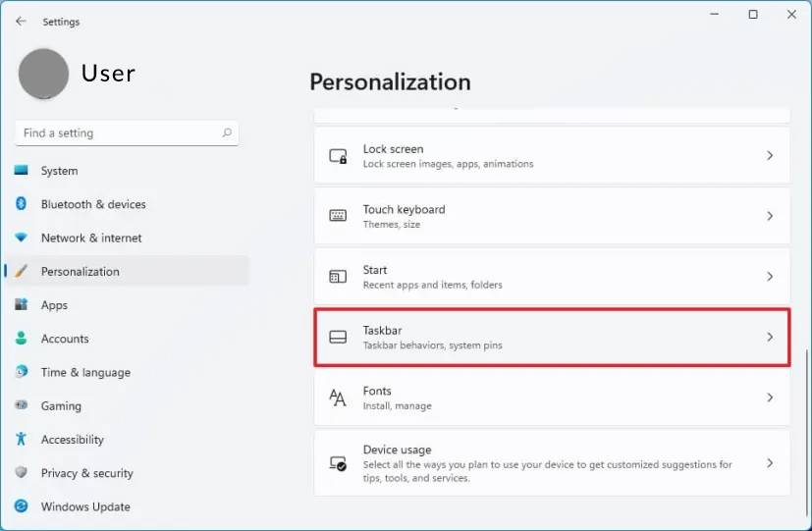
Task: Select Personalization label in sidebar
Action: coord(81,271)
